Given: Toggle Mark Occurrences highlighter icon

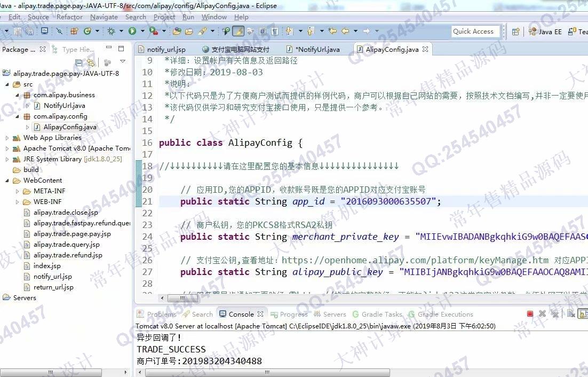Looking at the screenshot, I should coord(238,31).
